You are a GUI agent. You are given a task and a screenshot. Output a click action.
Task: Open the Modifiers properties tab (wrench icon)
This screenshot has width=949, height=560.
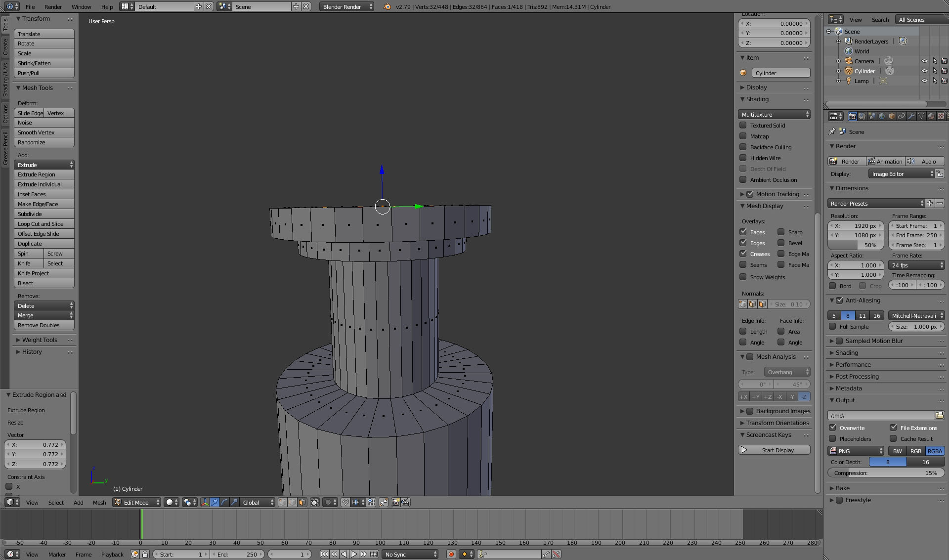pos(911,116)
